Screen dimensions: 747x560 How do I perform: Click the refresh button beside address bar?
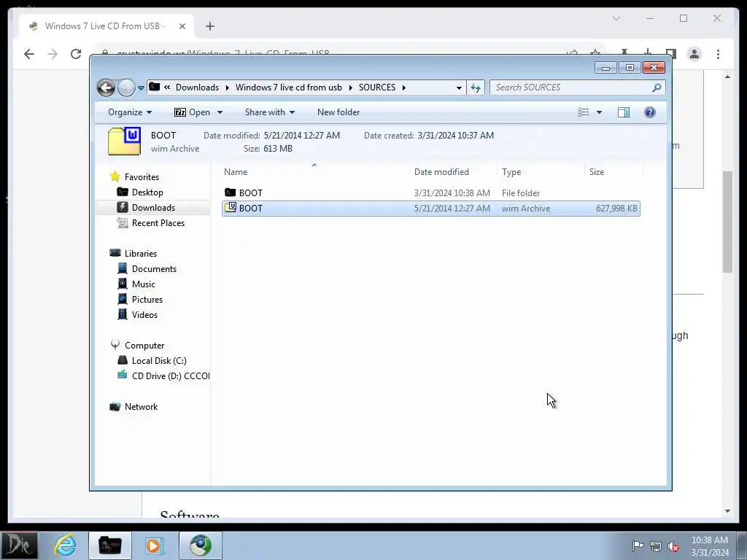coord(476,87)
